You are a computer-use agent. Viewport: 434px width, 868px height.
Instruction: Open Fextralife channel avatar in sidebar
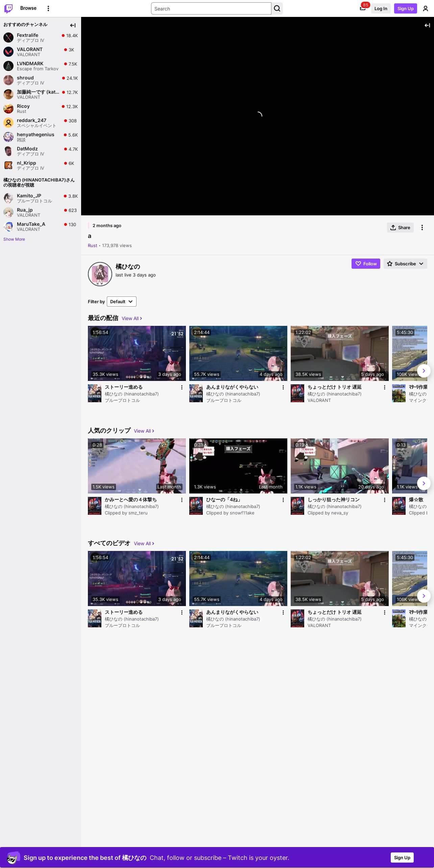(8, 38)
